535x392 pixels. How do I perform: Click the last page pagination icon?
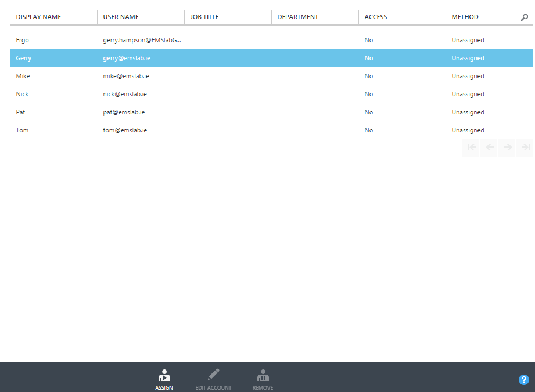[x=525, y=148]
